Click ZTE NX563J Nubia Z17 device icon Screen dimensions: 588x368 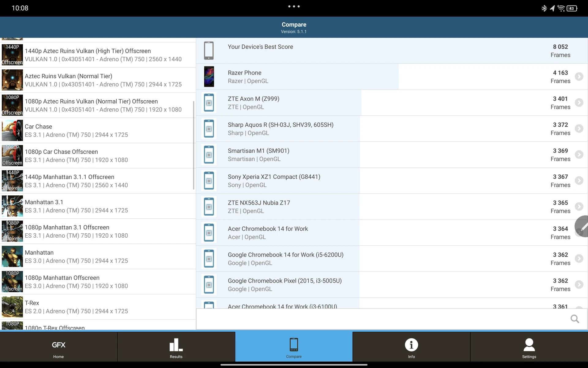(209, 207)
